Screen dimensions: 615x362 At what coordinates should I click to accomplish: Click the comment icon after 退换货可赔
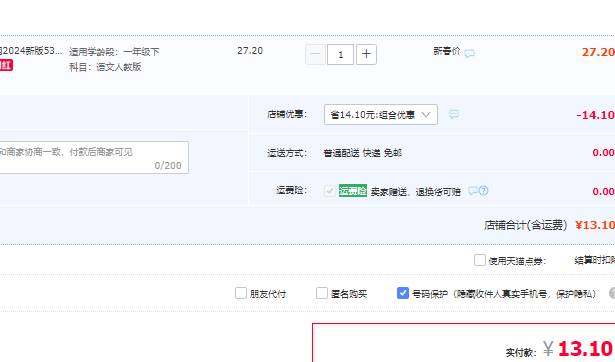(x=473, y=191)
